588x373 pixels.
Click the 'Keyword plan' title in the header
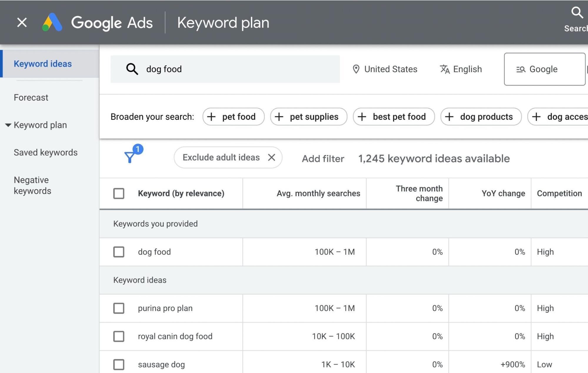(223, 23)
